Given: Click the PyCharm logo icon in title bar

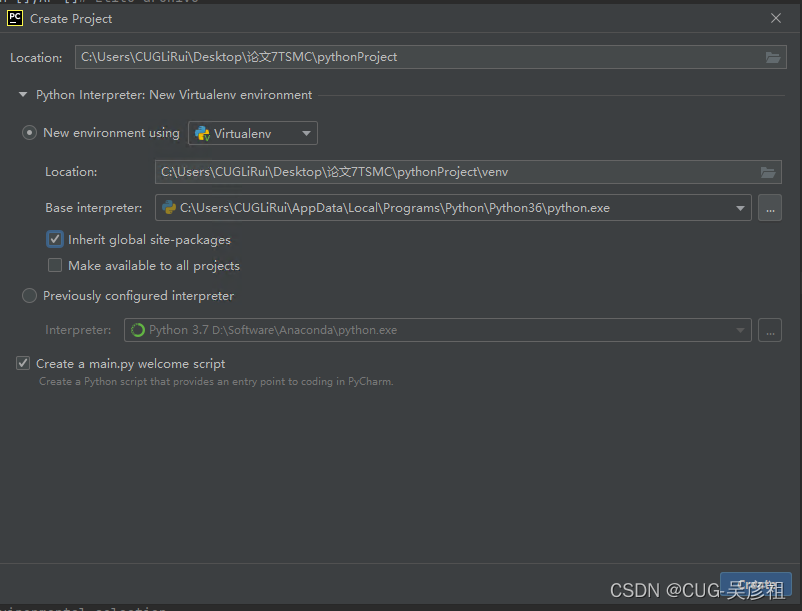Looking at the screenshot, I should click(15, 18).
